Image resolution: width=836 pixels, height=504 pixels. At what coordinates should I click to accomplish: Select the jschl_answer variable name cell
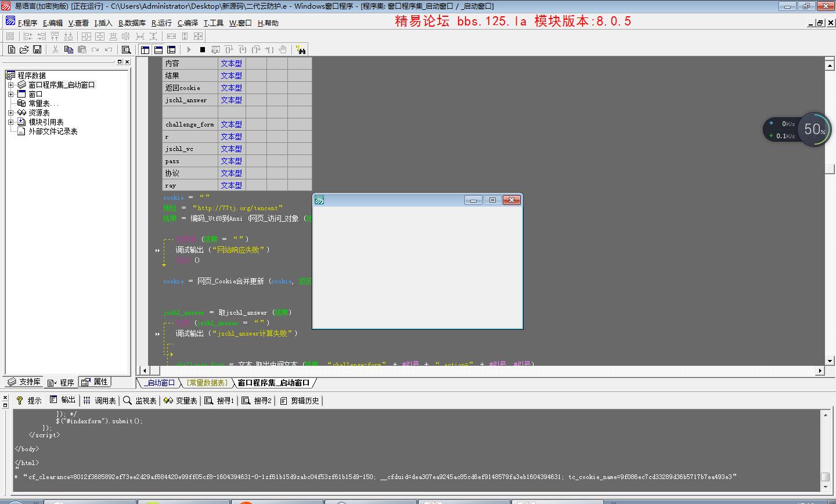pos(190,100)
